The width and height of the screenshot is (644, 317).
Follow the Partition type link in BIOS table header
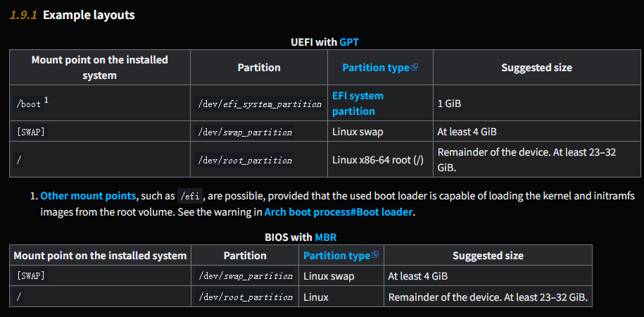336,256
